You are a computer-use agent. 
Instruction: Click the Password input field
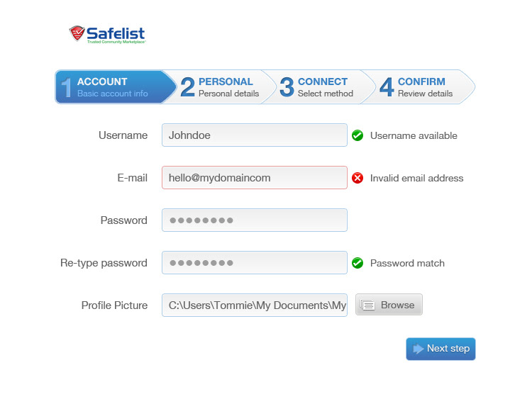255,220
